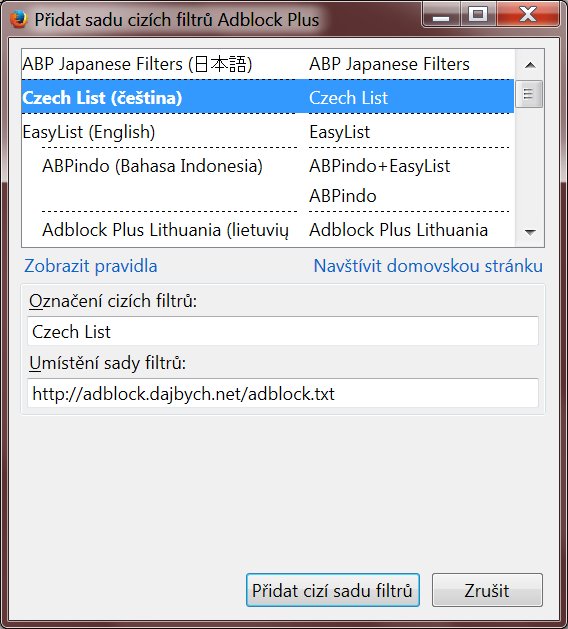The height and width of the screenshot is (629, 568).
Task: Close the dialog with X button
Action: [x=527, y=16]
